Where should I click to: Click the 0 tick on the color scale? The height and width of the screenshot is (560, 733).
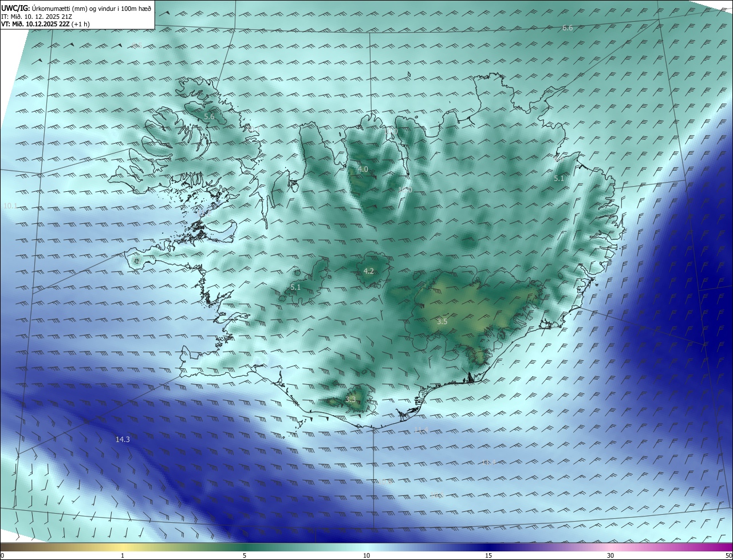(2, 555)
